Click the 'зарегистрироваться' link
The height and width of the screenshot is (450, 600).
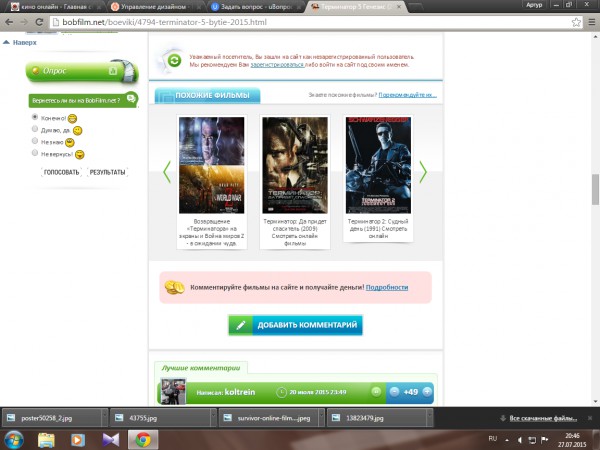[x=277, y=65]
